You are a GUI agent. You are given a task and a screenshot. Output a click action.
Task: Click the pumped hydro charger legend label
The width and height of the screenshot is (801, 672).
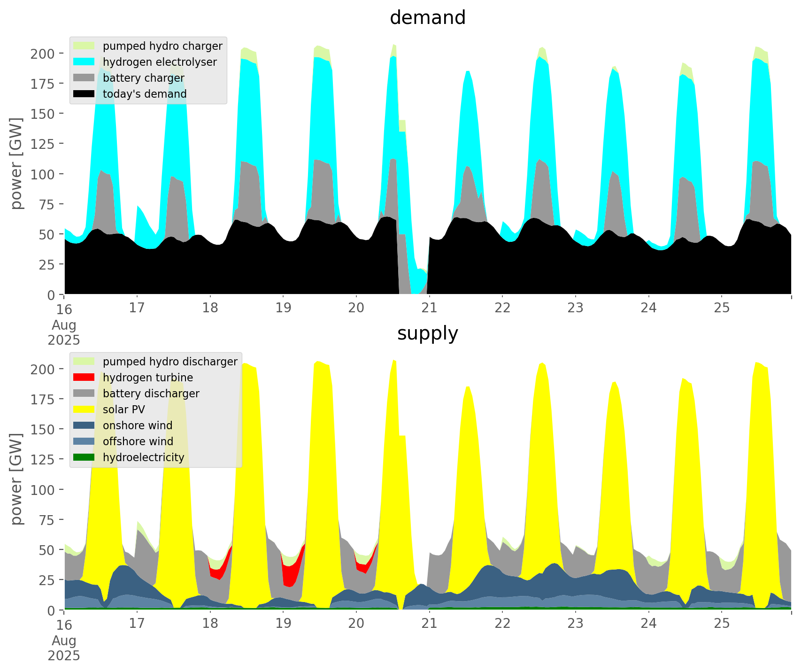[162, 46]
